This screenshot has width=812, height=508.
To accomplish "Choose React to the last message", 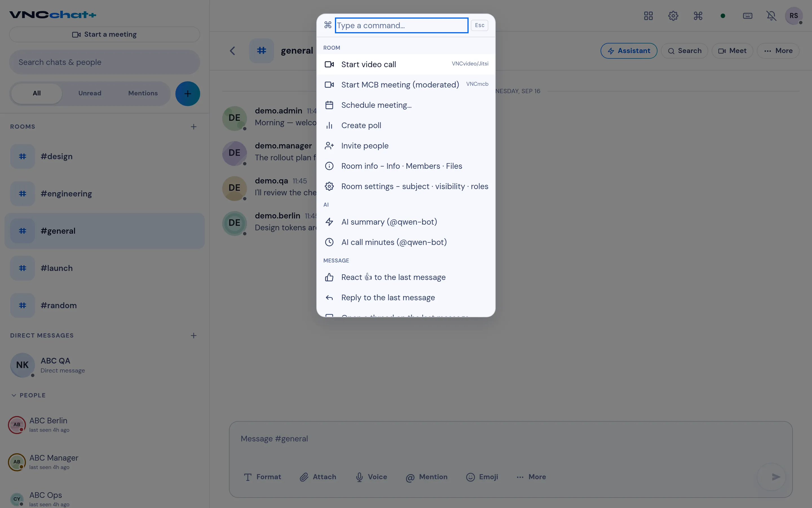I will (406, 277).
